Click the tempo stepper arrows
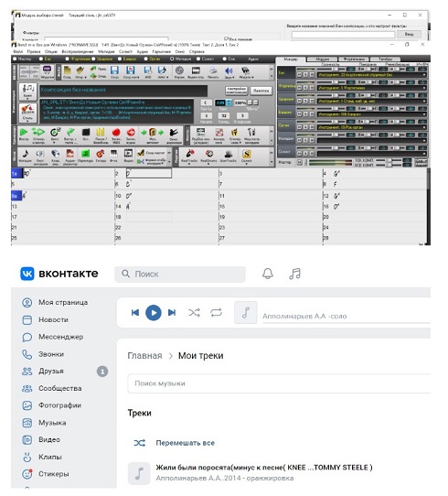The width and height of the screenshot is (448, 496). pyautogui.click(x=229, y=102)
